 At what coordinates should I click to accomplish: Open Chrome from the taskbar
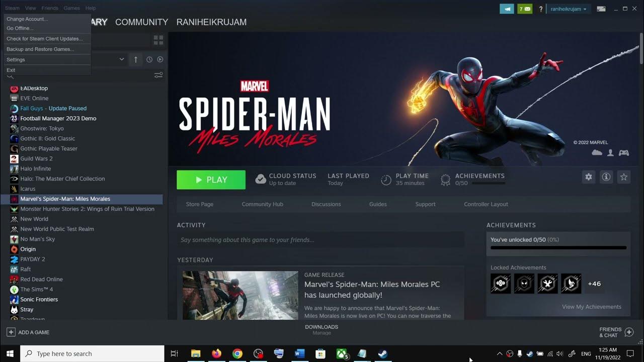point(237,353)
